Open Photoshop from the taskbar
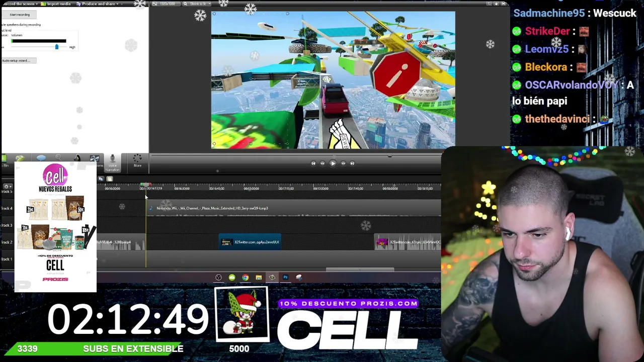 285,278
